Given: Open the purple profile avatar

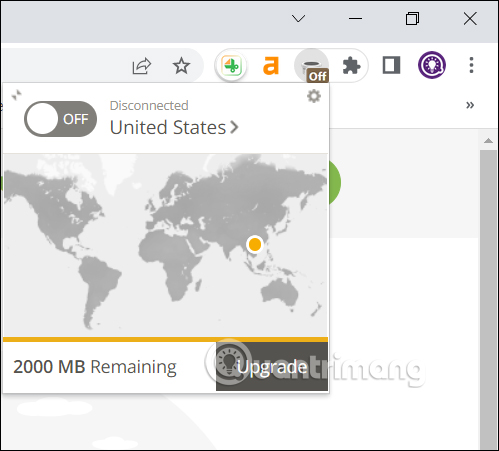Looking at the screenshot, I should [432, 65].
